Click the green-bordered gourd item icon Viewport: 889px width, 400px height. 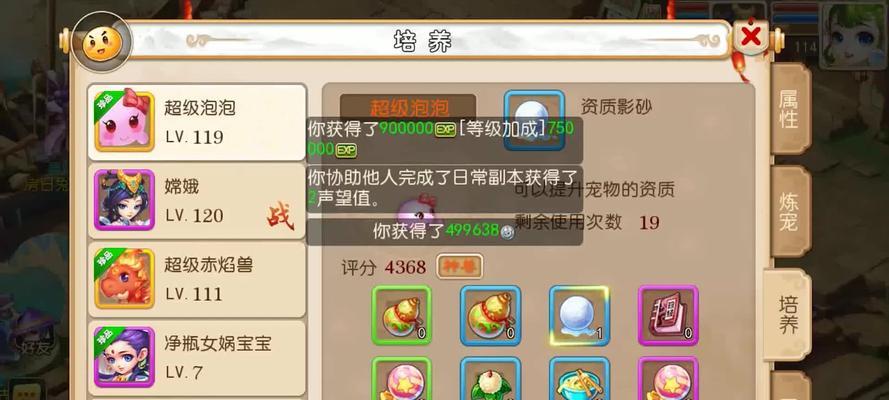401,316
